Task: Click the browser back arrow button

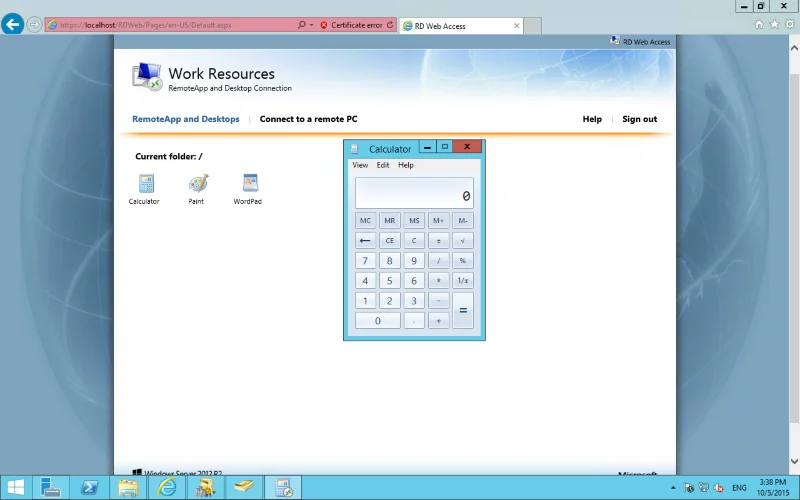Action: point(13,24)
